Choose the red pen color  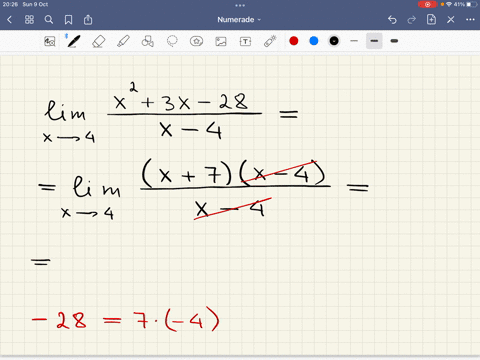pyautogui.click(x=294, y=41)
